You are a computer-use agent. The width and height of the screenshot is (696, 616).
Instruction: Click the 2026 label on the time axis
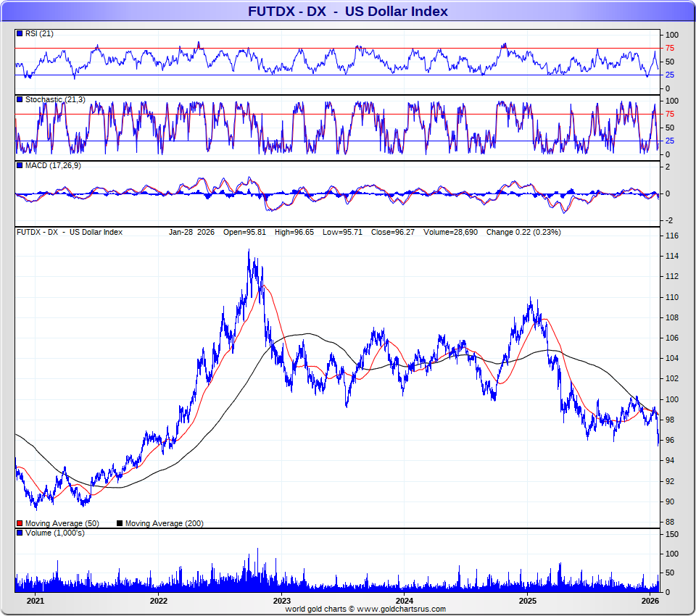tap(650, 601)
